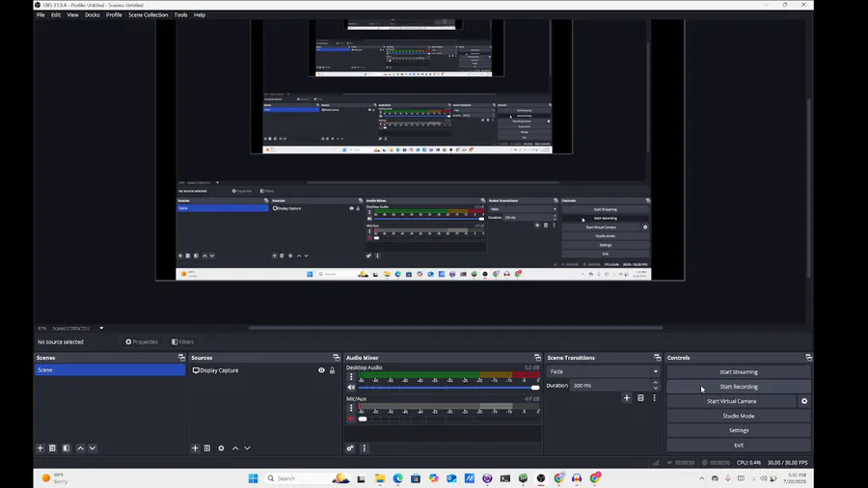The height and width of the screenshot is (488, 868).
Task: Undock the Controls panel
Action: (808, 358)
